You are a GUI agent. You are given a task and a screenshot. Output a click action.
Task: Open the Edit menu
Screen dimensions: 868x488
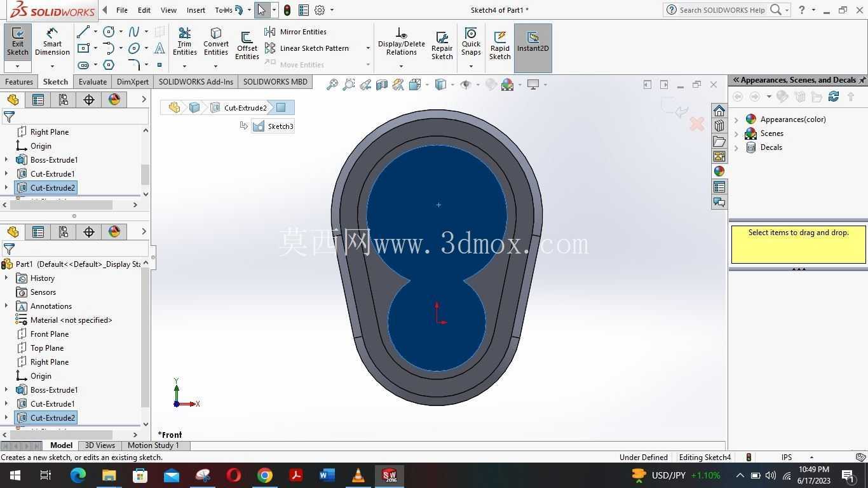pos(144,10)
